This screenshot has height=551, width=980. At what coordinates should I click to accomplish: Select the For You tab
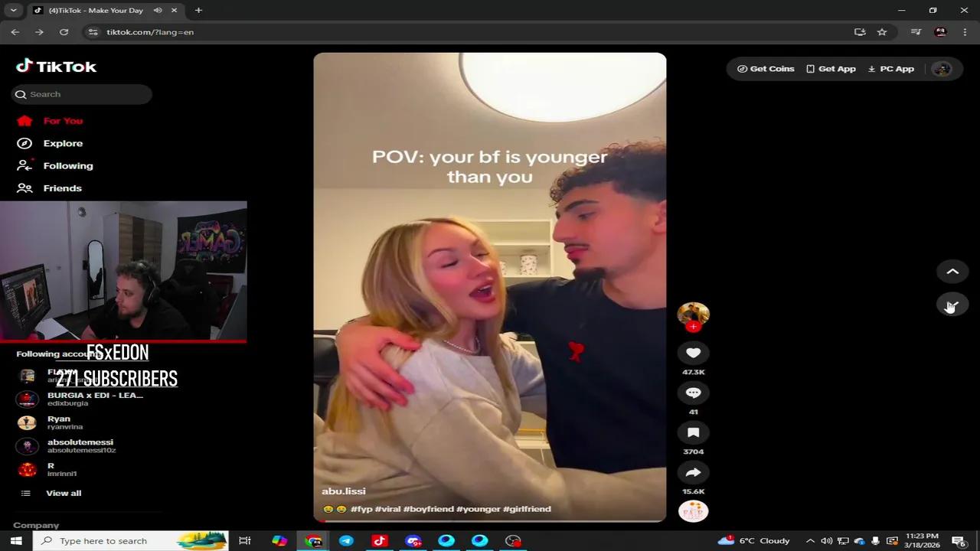pos(63,120)
